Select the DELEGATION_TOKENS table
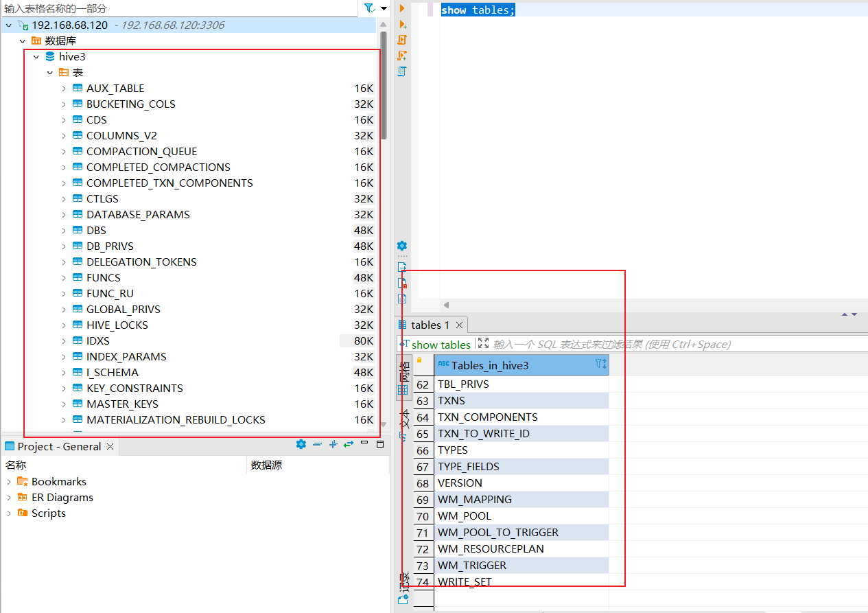Image resolution: width=868 pixels, height=613 pixels. pyautogui.click(x=141, y=262)
